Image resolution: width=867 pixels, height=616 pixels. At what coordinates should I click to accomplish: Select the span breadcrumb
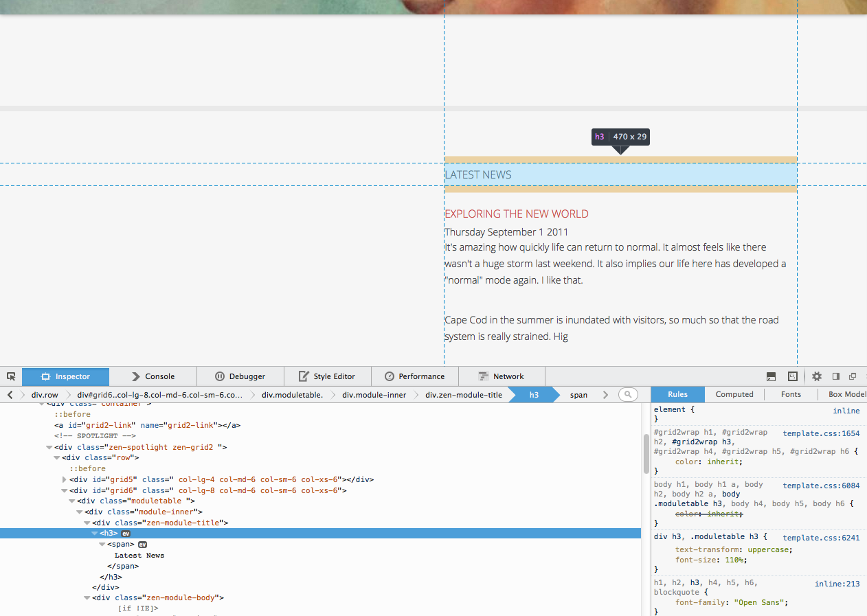point(578,395)
